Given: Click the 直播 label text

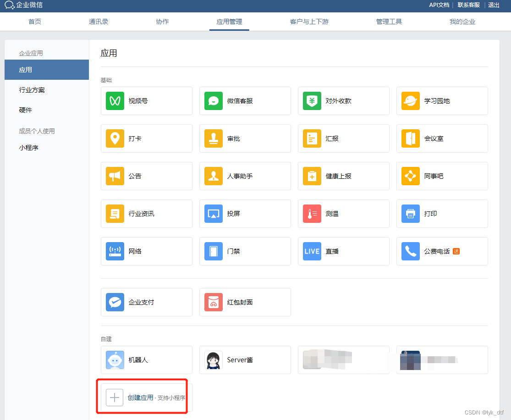Looking at the screenshot, I should pyautogui.click(x=332, y=251).
